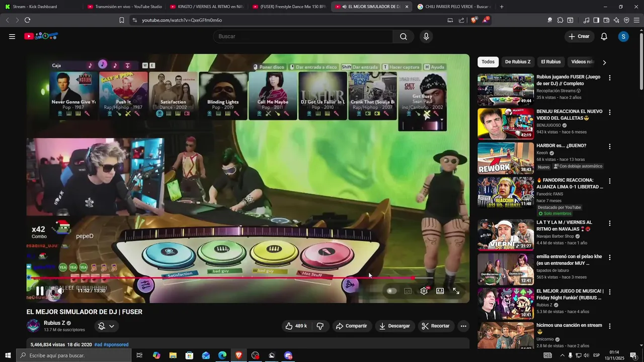Mute the video with the speaker icon

coord(59,291)
